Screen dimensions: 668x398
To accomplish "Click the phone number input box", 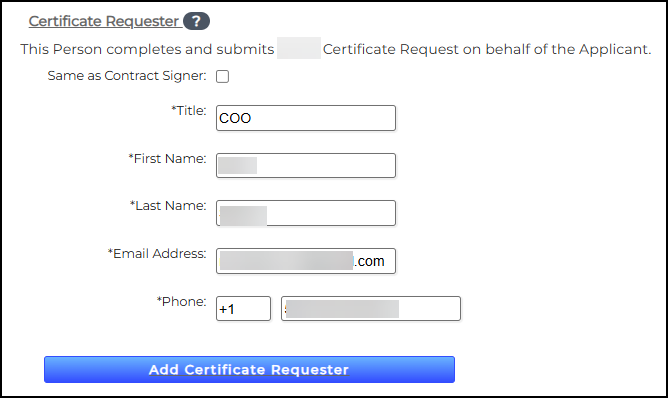I will (371, 309).
